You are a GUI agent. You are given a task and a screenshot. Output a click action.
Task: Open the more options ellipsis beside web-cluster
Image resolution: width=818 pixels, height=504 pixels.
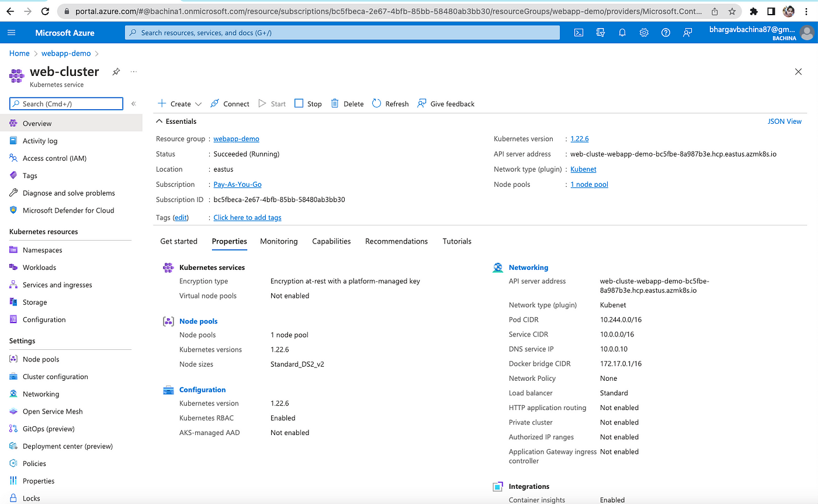click(134, 72)
